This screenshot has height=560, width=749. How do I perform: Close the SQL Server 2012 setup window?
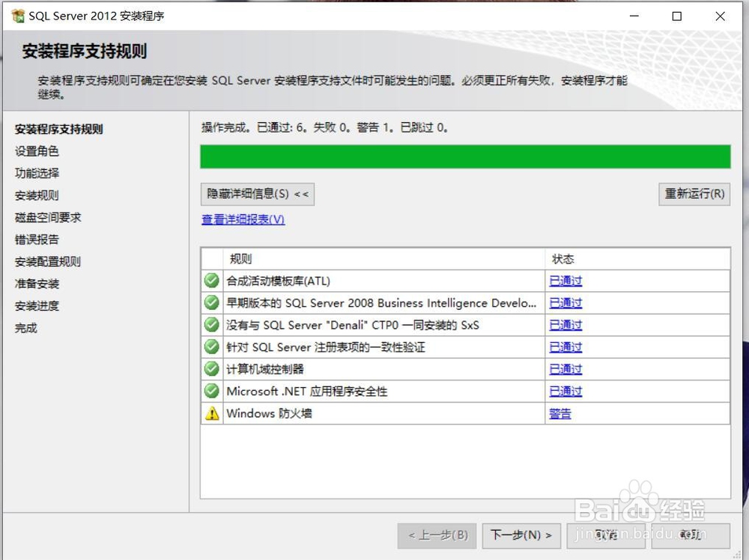(x=721, y=16)
